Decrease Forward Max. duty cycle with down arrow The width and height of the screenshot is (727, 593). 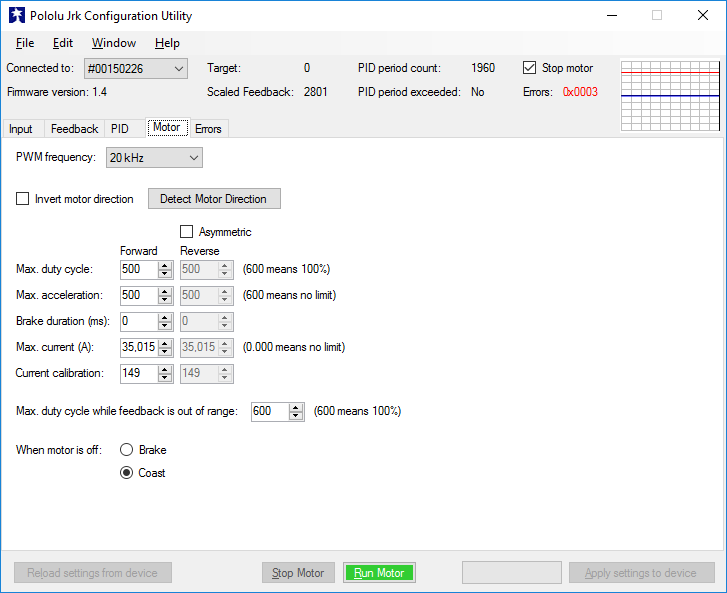coord(165,274)
